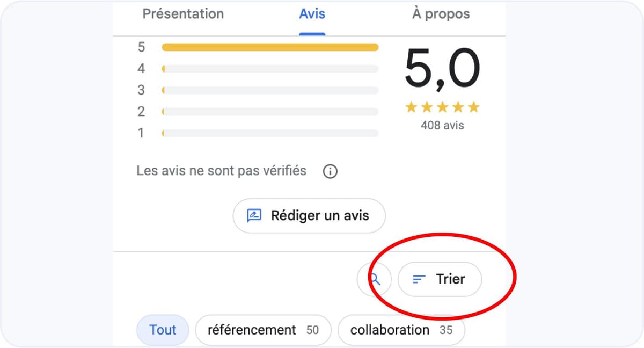This screenshot has height=348, width=644.
Task: Click the 4-star rating bar
Action: point(270,69)
